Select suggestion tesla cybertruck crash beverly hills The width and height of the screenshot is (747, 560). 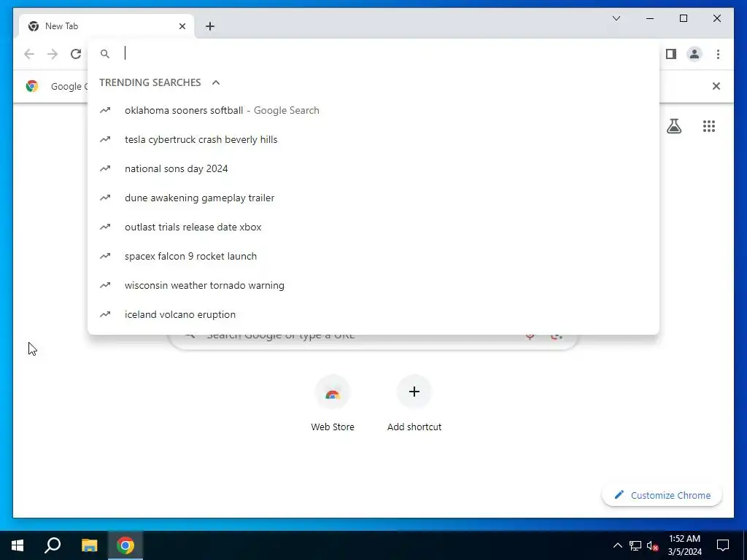pyautogui.click(x=373, y=139)
